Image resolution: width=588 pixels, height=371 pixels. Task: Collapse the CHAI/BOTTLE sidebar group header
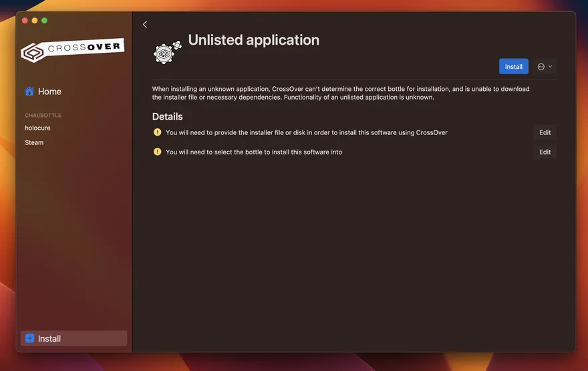point(43,115)
